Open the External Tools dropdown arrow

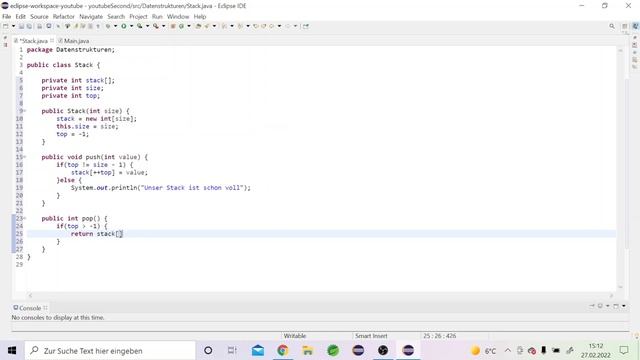[x=164, y=26]
